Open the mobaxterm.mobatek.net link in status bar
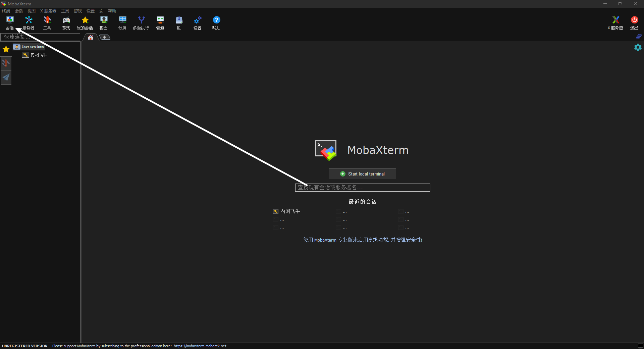The width and height of the screenshot is (644, 349). click(200, 346)
